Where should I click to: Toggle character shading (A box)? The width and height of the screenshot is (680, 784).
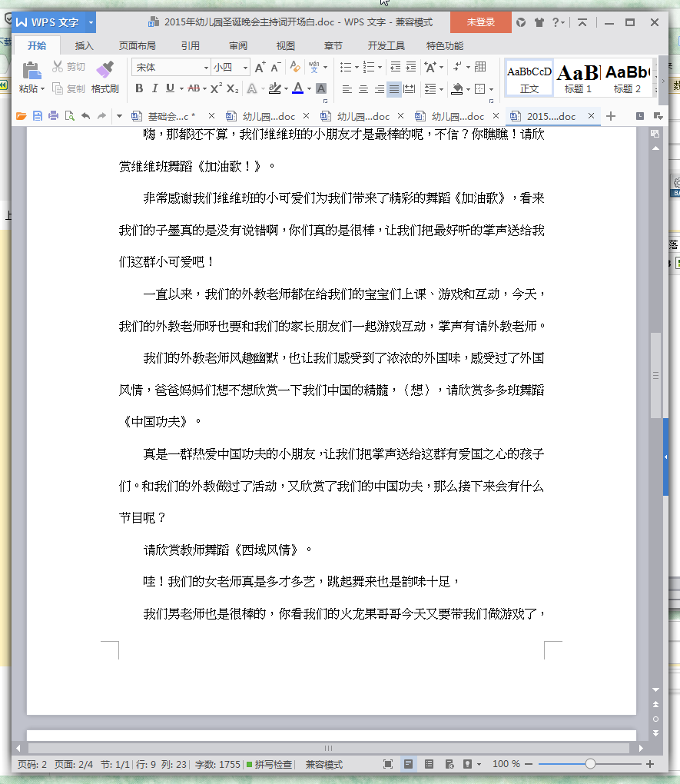click(321, 88)
